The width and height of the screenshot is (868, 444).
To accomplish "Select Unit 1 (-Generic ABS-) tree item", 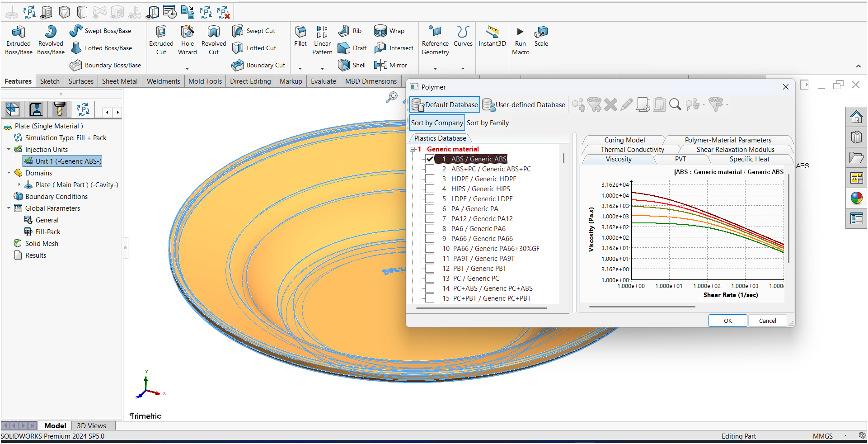I will (63, 161).
